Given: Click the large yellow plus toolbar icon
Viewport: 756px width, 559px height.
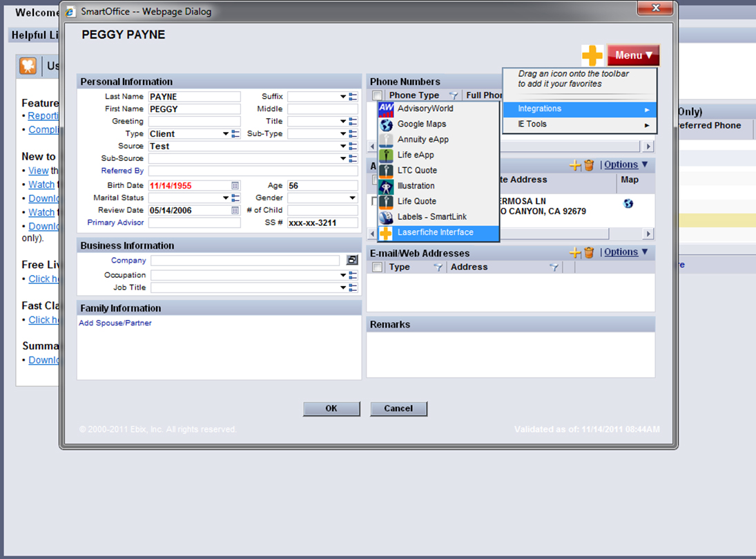Looking at the screenshot, I should [x=592, y=55].
